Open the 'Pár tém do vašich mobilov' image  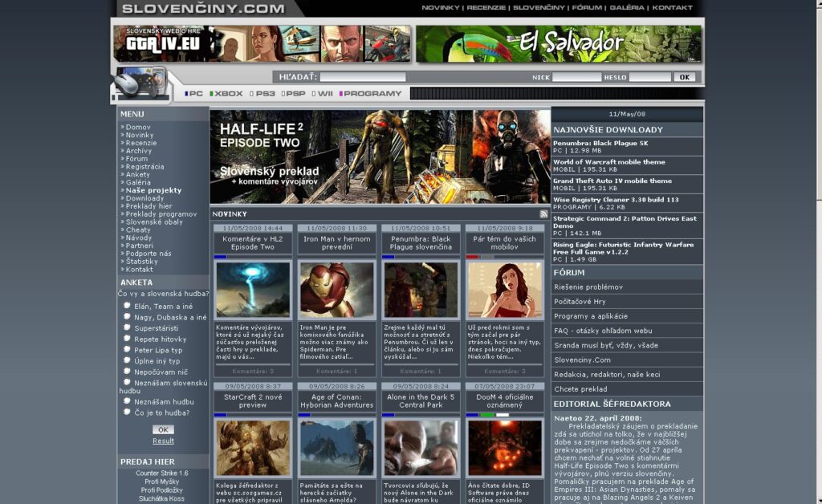[504, 290]
